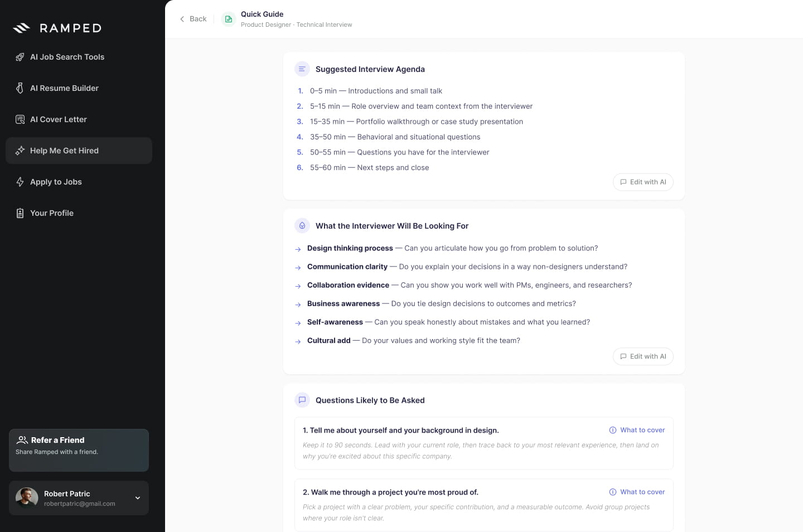Viewport: 803px width, 532px height.
Task: Click the AI Cover Letter icon
Action: coord(20,119)
